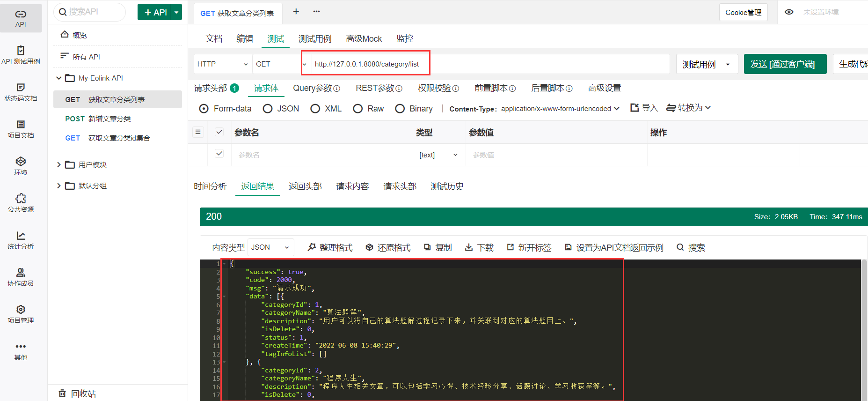This screenshot has width=868, height=401.
Task: Click the 所有 API list icon
Action: (x=65, y=56)
